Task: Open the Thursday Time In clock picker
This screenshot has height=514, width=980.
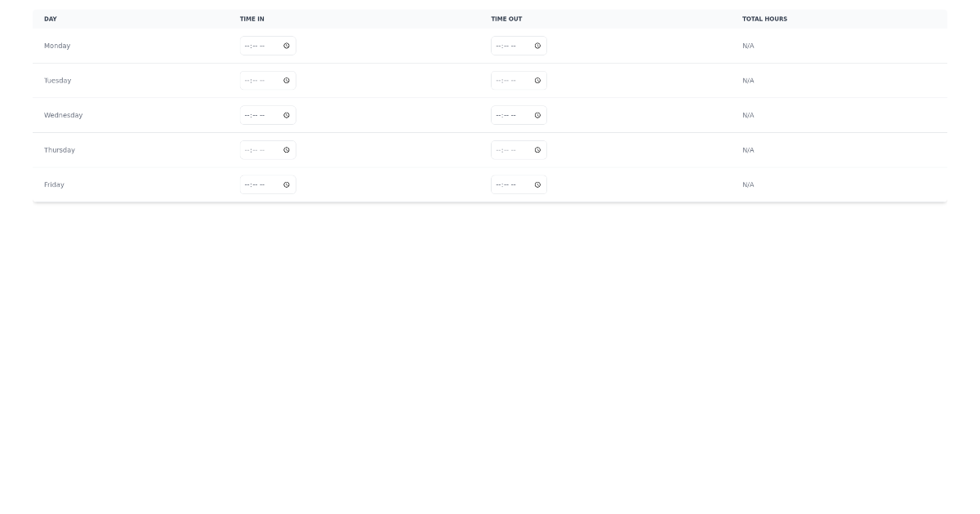Action: coord(287,150)
